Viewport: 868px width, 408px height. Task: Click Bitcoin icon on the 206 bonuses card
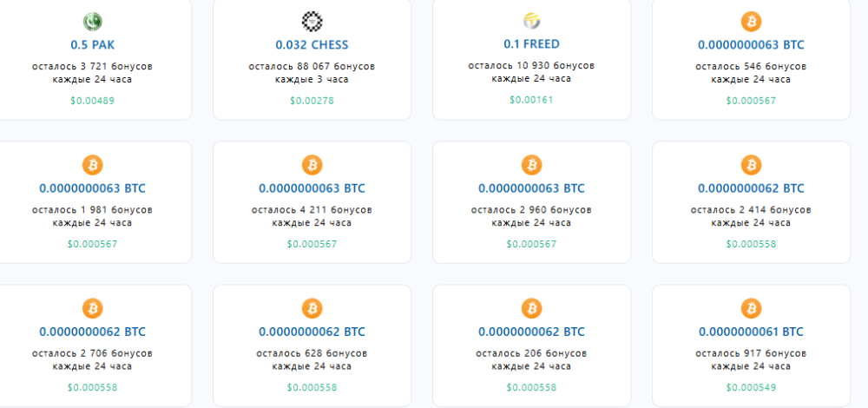(531, 307)
